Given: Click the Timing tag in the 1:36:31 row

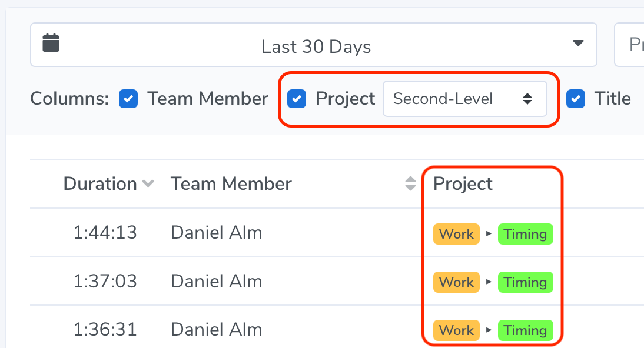Looking at the screenshot, I should tap(525, 330).
